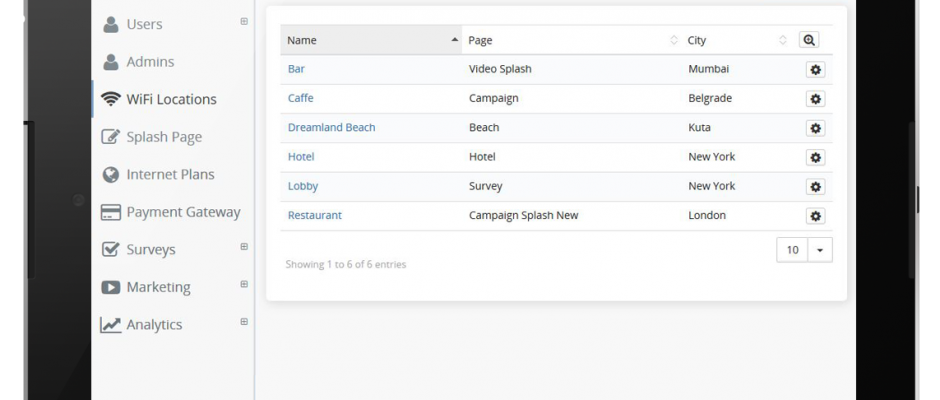Open the entries-per-page dropdown showing 10
Viewport: 940px width, 400px height.
pyautogui.click(x=804, y=250)
